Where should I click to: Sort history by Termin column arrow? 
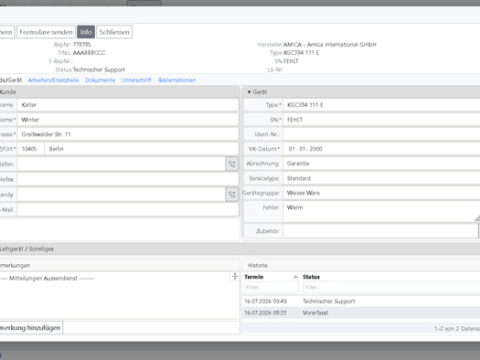point(295,277)
